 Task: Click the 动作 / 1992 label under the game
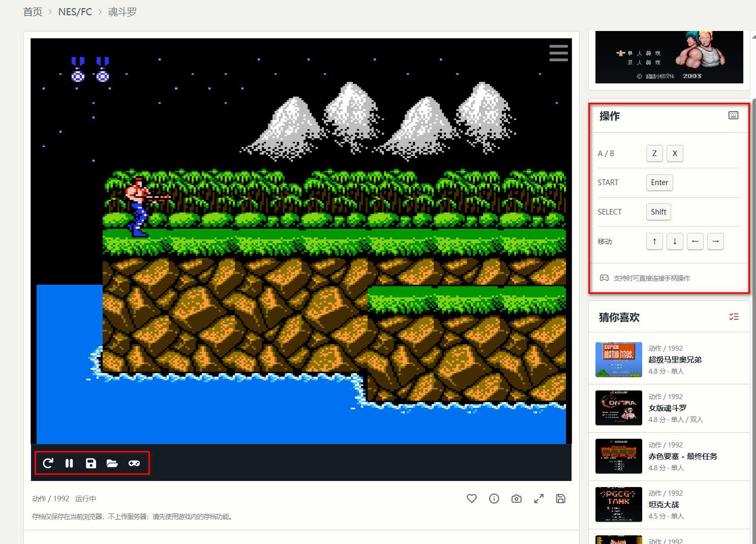click(x=51, y=499)
